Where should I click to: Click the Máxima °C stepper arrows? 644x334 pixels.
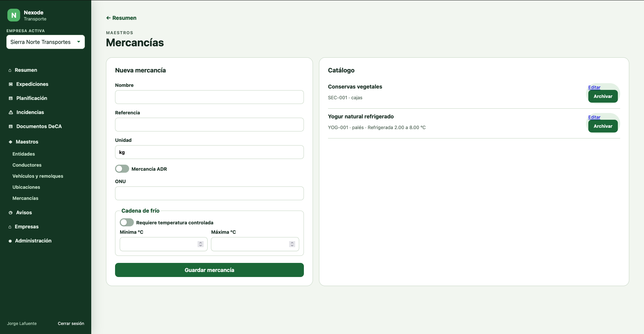click(x=292, y=244)
